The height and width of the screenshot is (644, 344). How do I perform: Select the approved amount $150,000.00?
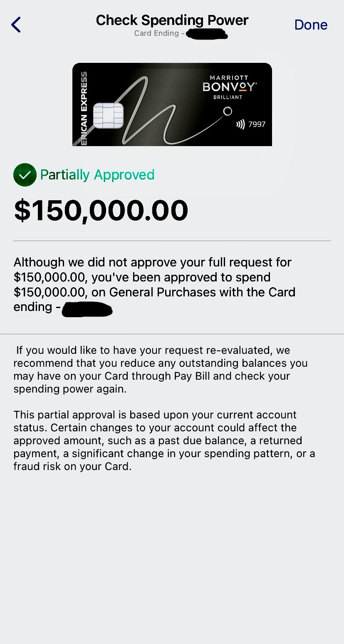click(x=101, y=209)
